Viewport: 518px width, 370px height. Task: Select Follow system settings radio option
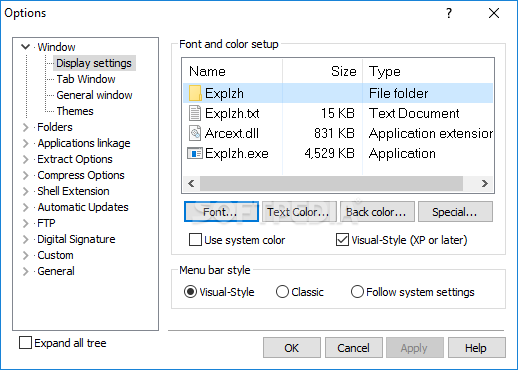(x=357, y=292)
